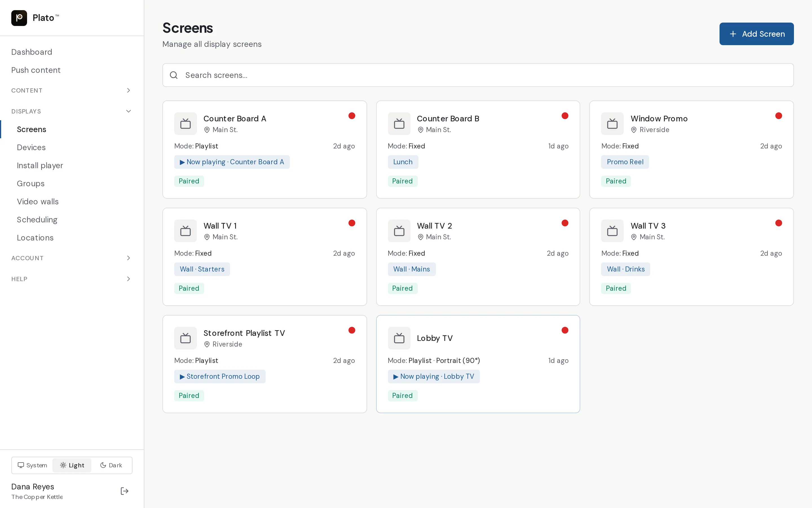
Task: Open the Dashboard page
Action: pyautogui.click(x=32, y=52)
